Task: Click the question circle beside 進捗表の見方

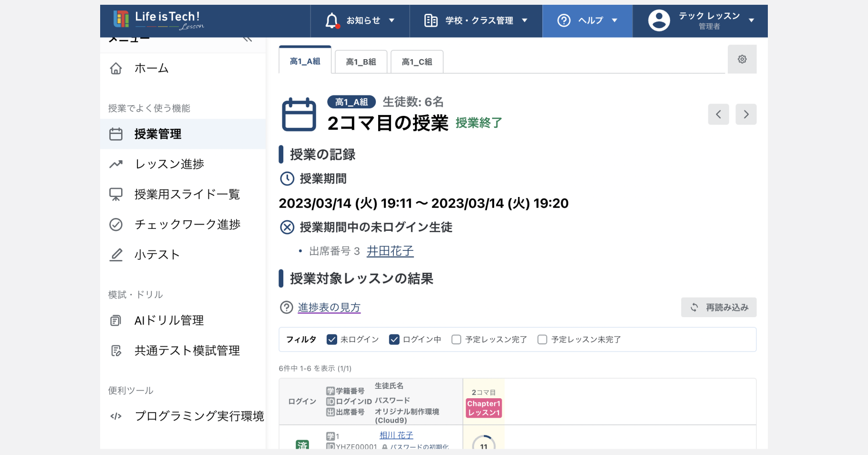Action: (x=286, y=308)
